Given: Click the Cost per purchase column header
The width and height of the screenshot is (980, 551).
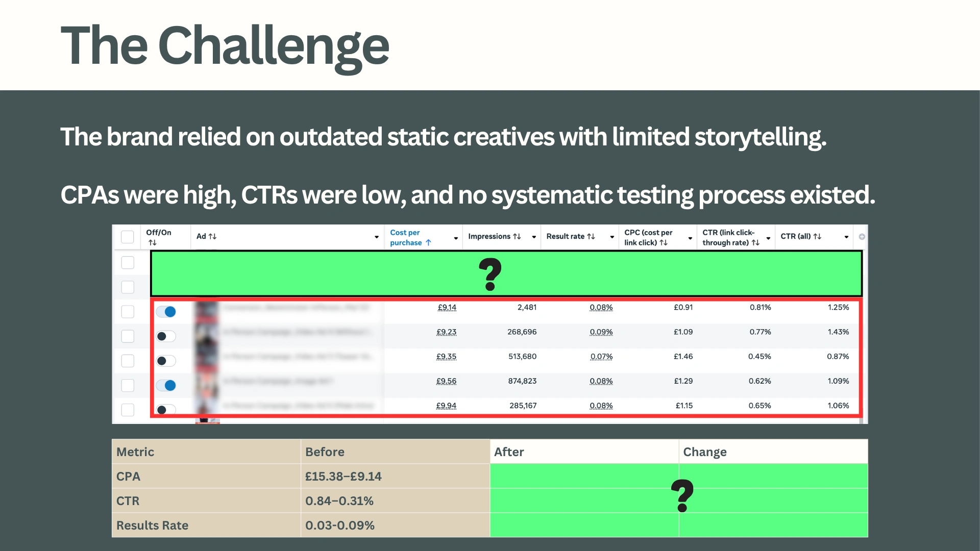Looking at the screenshot, I should click(405, 237).
